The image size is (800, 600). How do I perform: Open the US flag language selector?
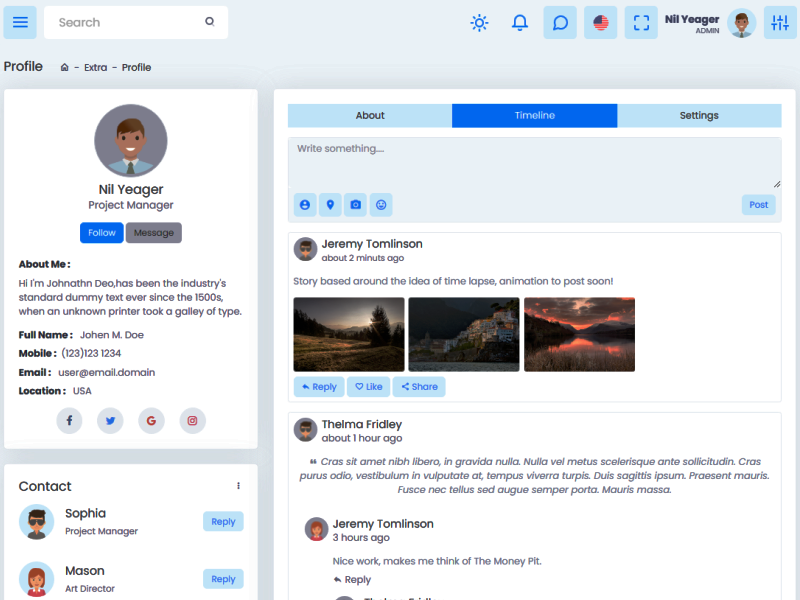tap(600, 22)
